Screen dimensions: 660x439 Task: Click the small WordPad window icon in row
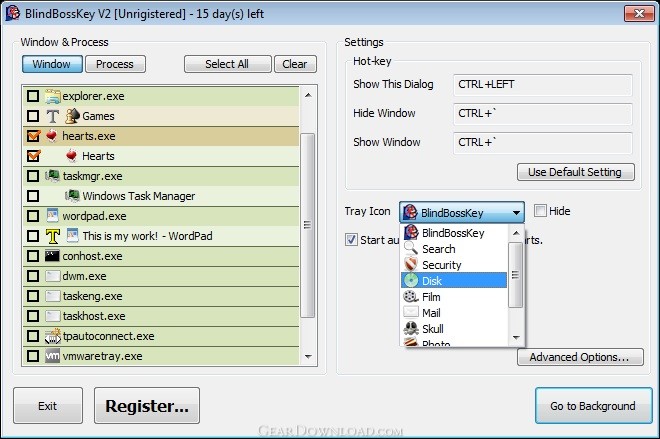coord(72,236)
